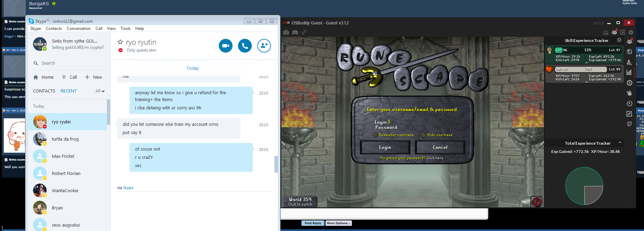Image resolution: width=644 pixels, height=231 pixels.
Task: Open OSBuddy community icon in title toolbar
Action: [x=614, y=32]
